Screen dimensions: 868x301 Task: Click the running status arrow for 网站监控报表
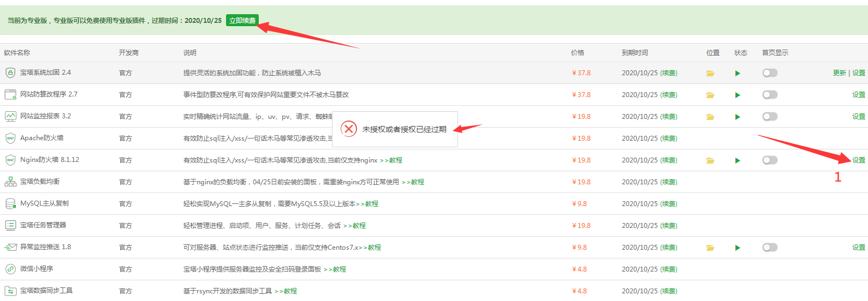tap(738, 117)
